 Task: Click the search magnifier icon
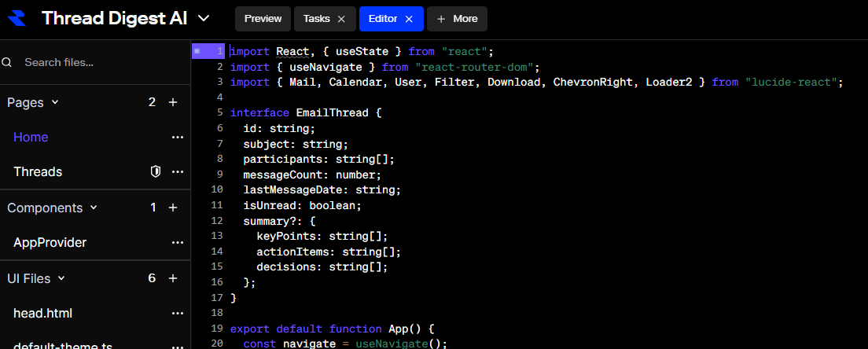point(7,62)
